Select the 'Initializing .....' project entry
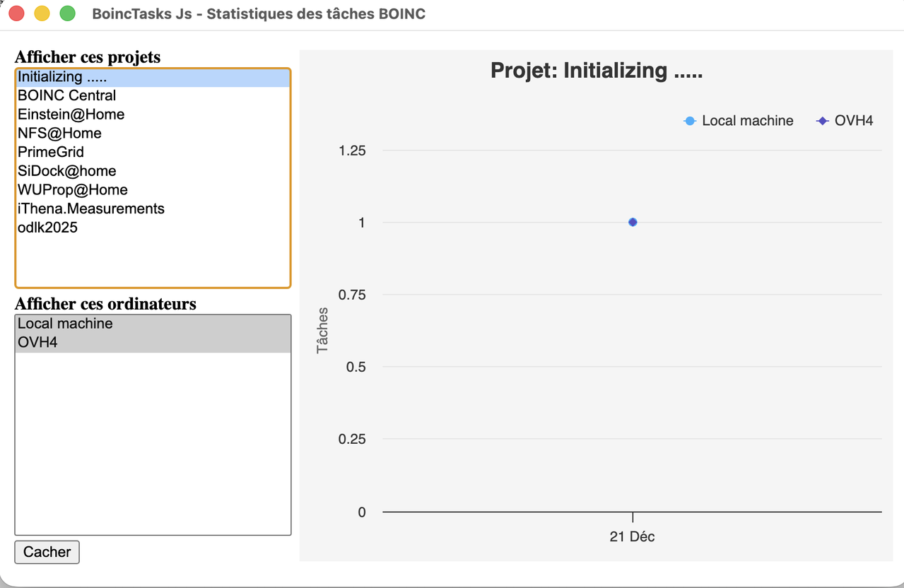Screen dimensions: 904x588 click(x=153, y=77)
